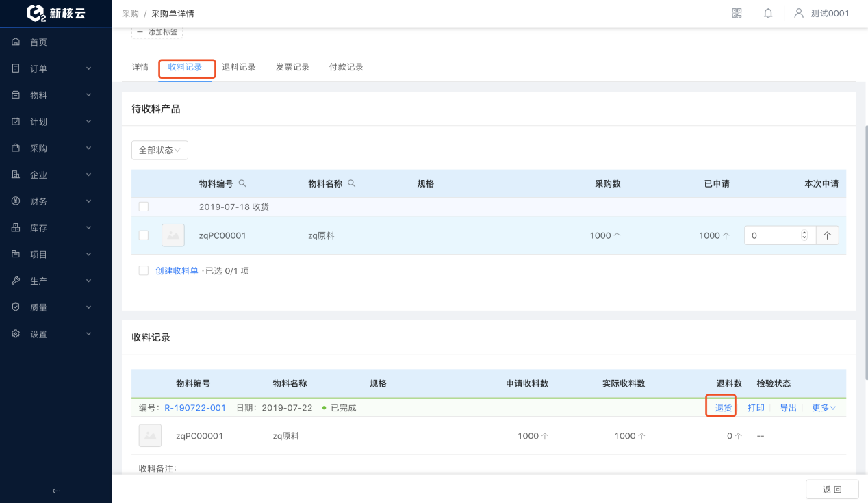The height and width of the screenshot is (503, 868).
Task: Open receipt R-190722-001 link
Action: 195,408
